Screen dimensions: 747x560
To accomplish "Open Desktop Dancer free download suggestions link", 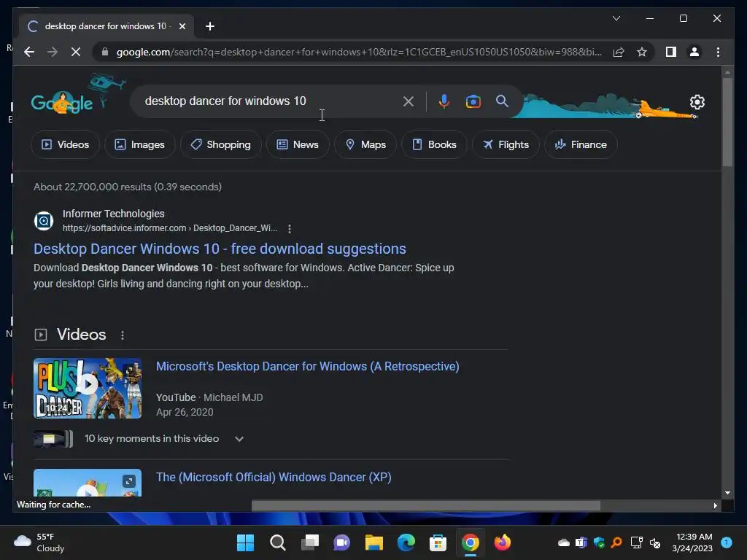I will [220, 249].
